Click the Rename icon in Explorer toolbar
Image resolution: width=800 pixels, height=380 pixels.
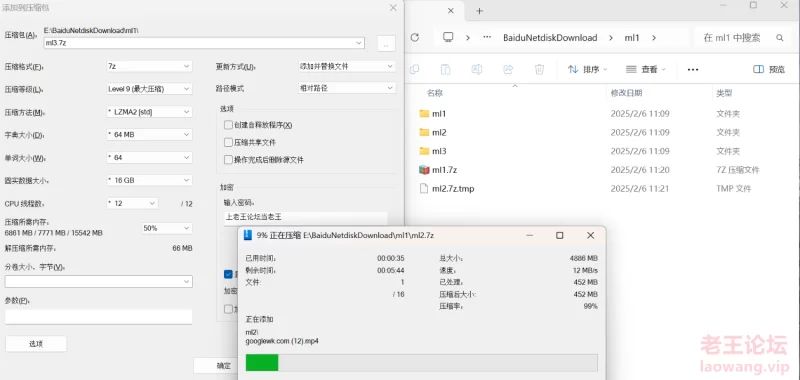477,69
